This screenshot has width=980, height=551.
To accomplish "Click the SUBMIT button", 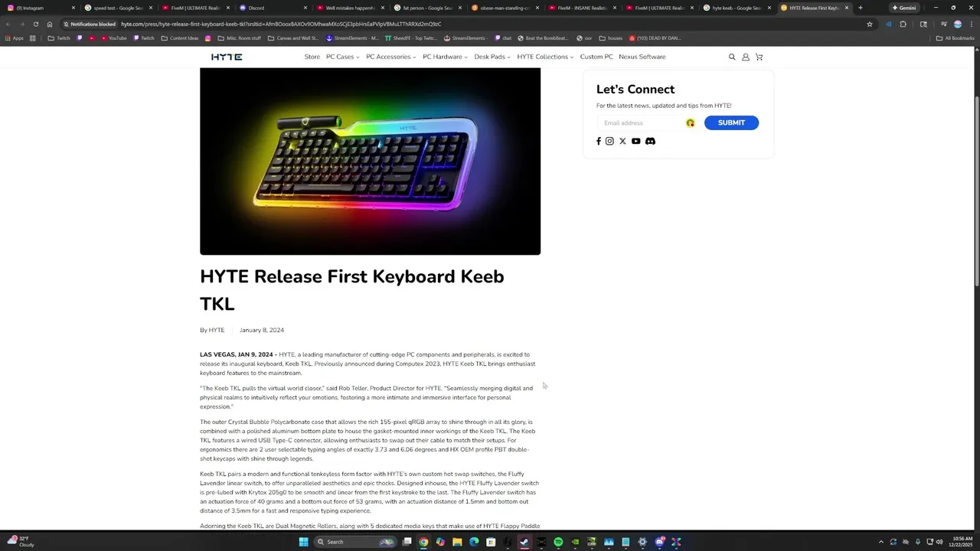I will (x=731, y=122).
